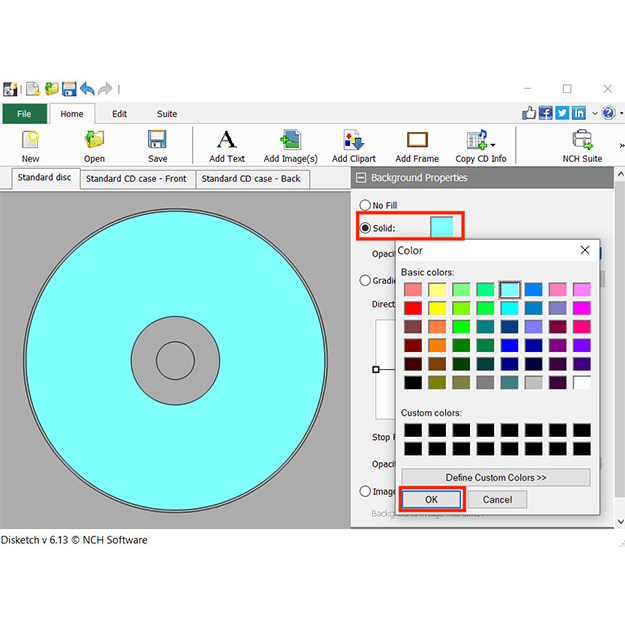Viewport: 625px width, 625px height.
Task: Open the File menu
Action: tap(24, 114)
